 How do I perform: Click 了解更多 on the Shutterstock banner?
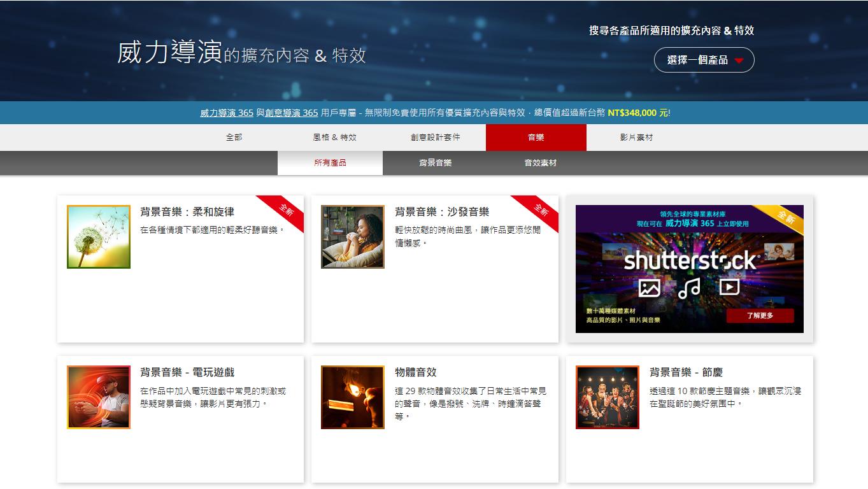pyautogui.click(x=760, y=316)
